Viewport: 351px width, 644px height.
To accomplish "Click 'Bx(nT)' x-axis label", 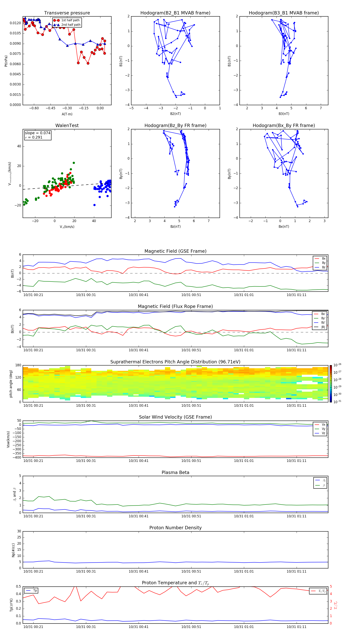I will 284,227.
